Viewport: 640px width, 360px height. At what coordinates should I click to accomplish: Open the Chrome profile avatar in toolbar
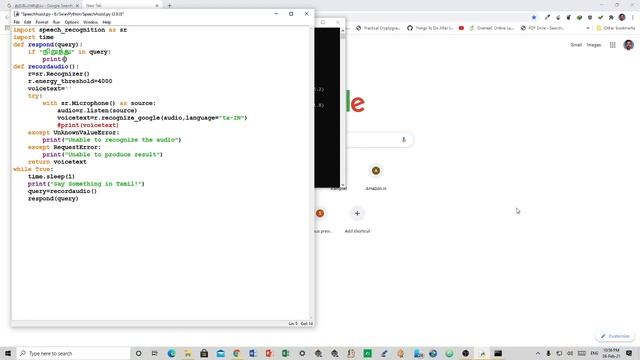(x=622, y=18)
